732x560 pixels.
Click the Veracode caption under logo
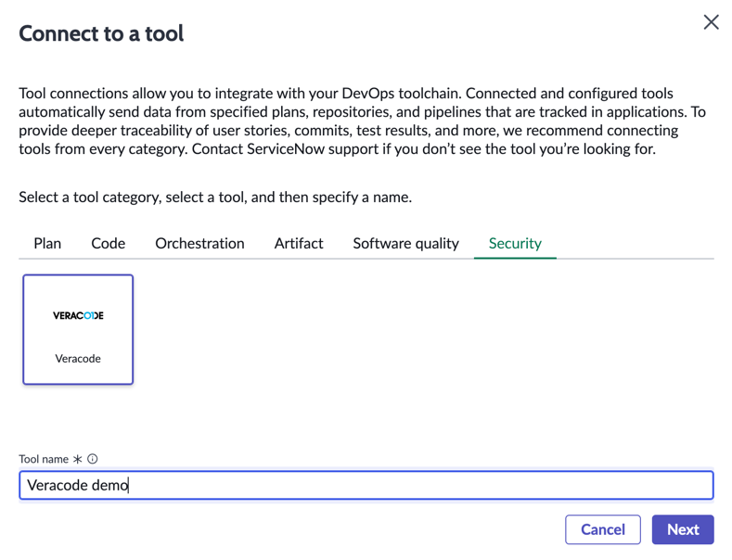point(78,359)
